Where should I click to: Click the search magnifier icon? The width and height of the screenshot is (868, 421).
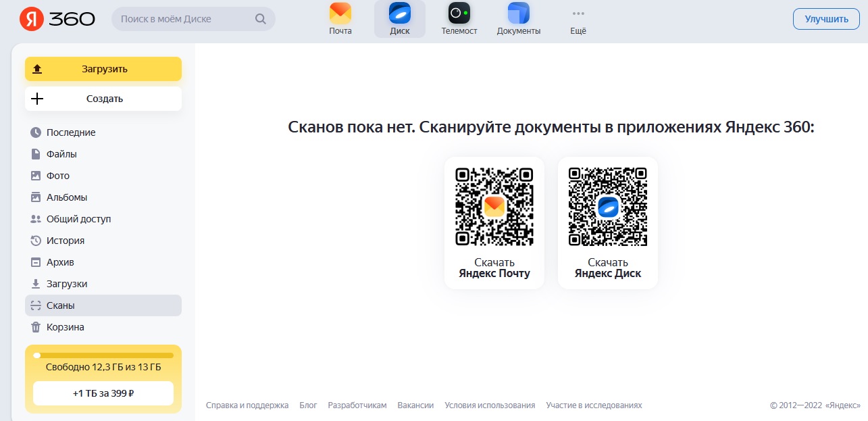261,19
